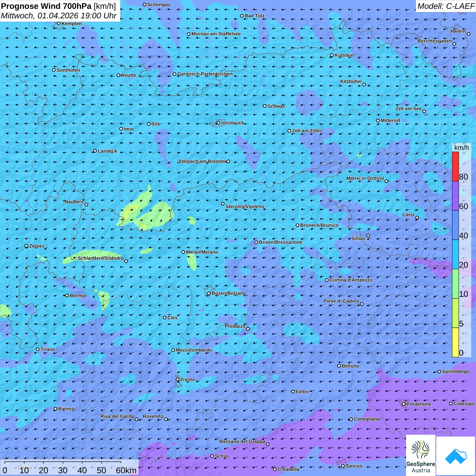Click the title 'Prognose Wind 700hPa'
This screenshot has height=476, width=476.
coord(46,6)
